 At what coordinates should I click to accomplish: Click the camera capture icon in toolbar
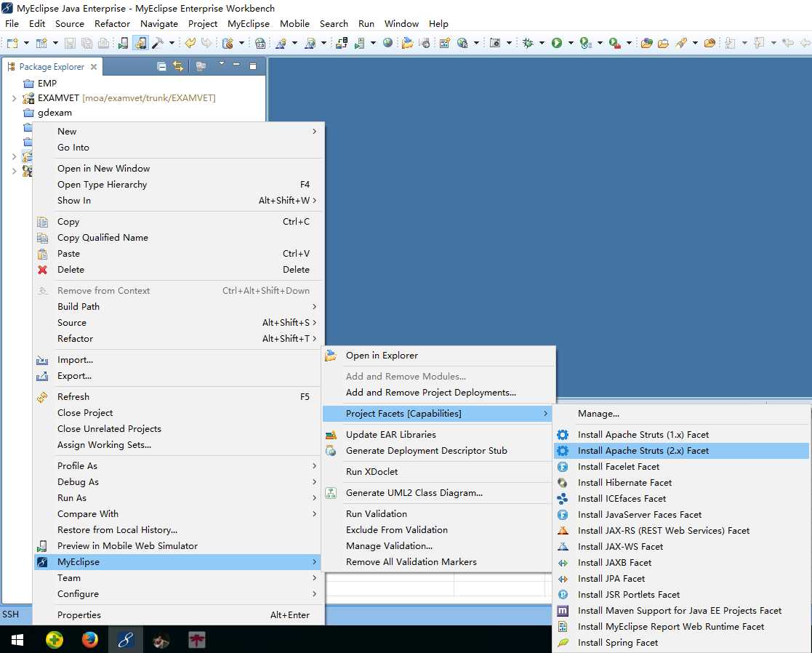(495, 43)
